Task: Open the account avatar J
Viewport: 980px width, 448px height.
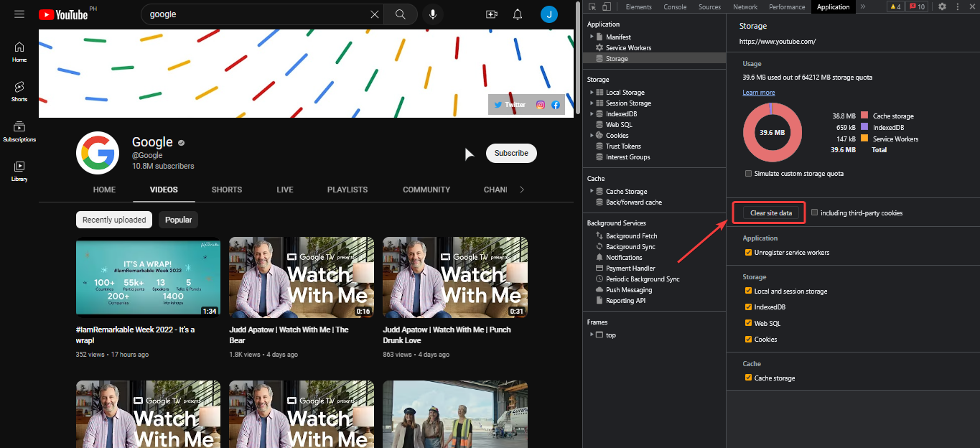Action: point(549,14)
